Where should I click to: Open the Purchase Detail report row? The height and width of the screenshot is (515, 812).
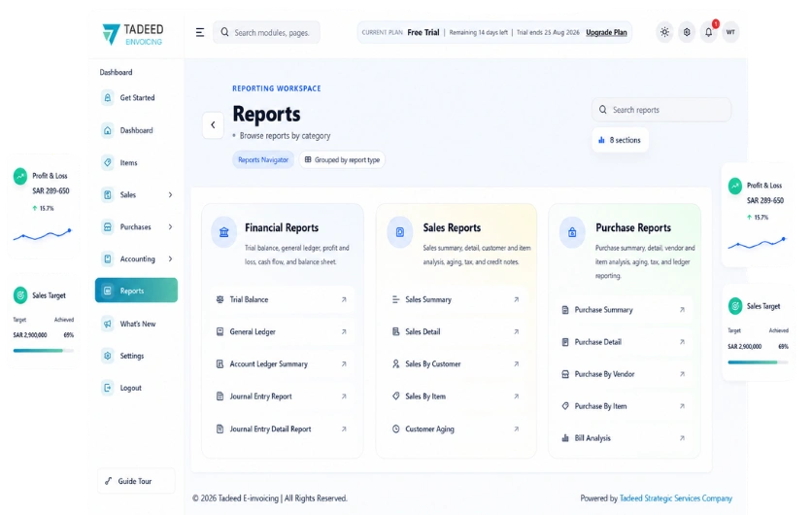[625, 342]
